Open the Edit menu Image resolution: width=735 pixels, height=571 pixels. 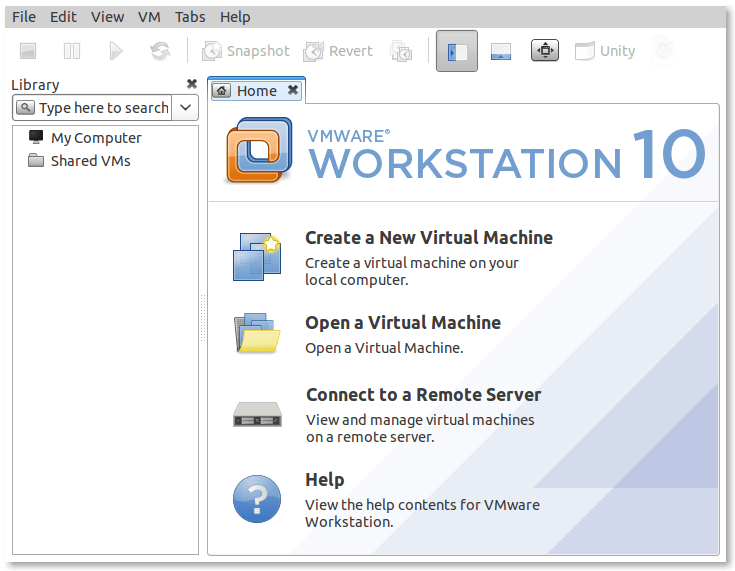click(63, 17)
